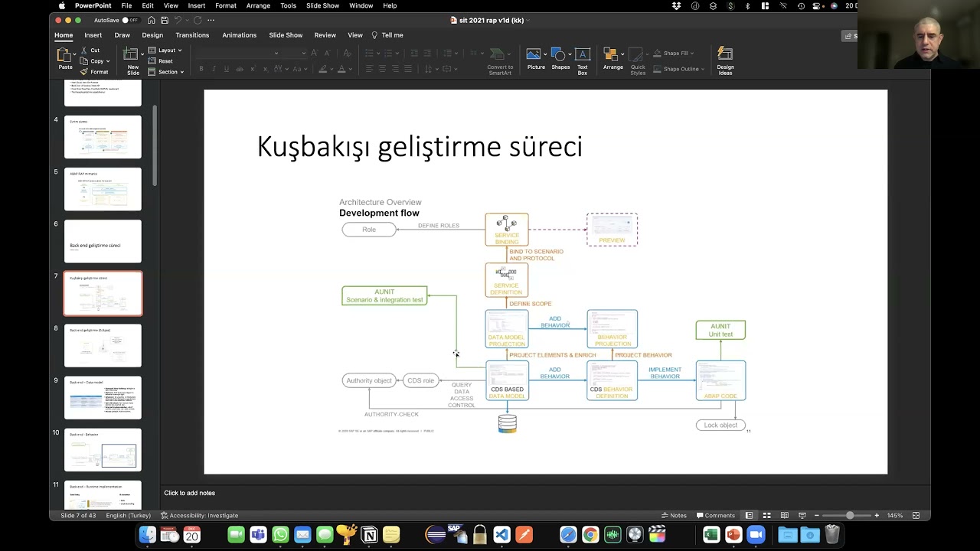Open the Section dropdown

(x=165, y=72)
